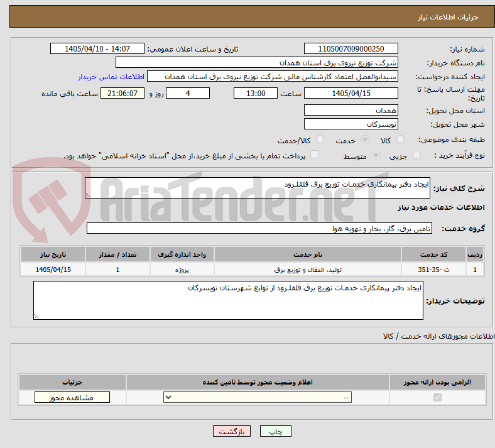The height and width of the screenshot is (448, 495).
Task: Click the unit cell پروژه
Action: [182, 270]
